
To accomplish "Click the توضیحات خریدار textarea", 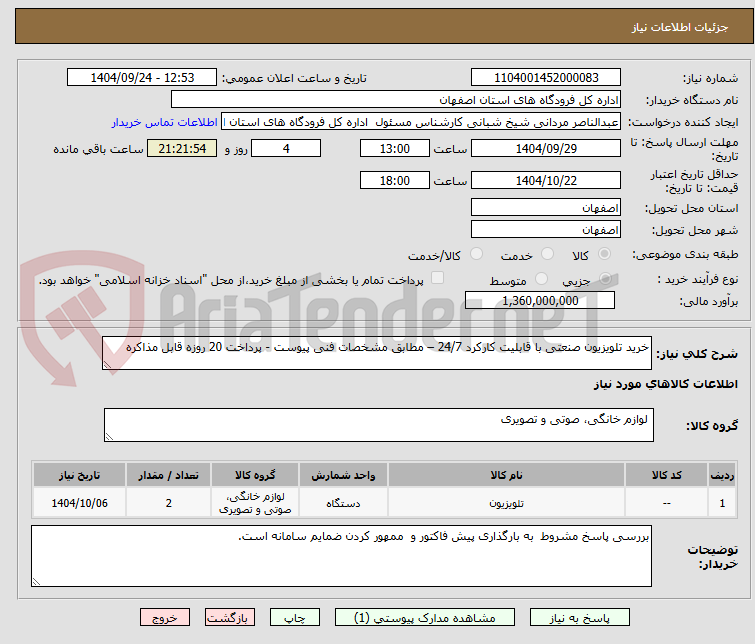I will [341, 556].
